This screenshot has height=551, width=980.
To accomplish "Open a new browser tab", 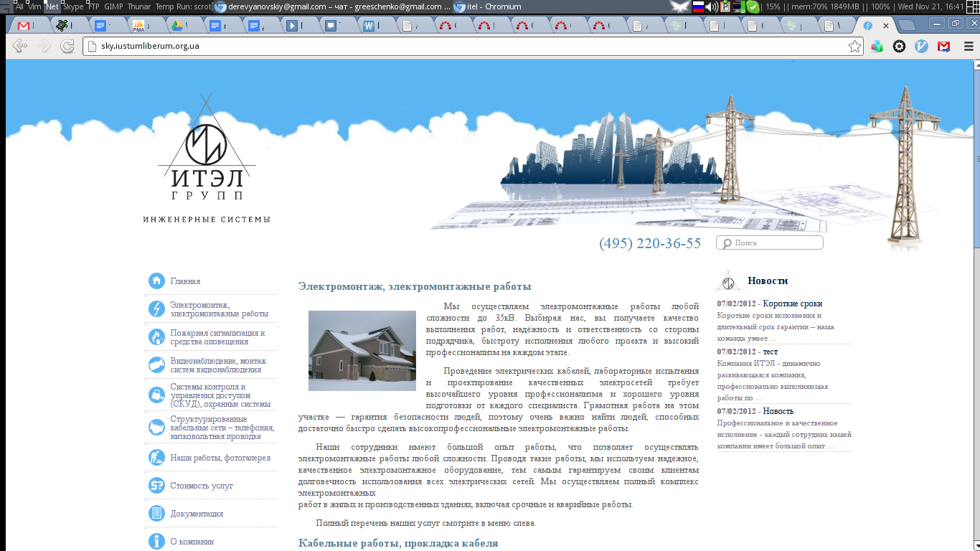I will pyautogui.click(x=907, y=25).
